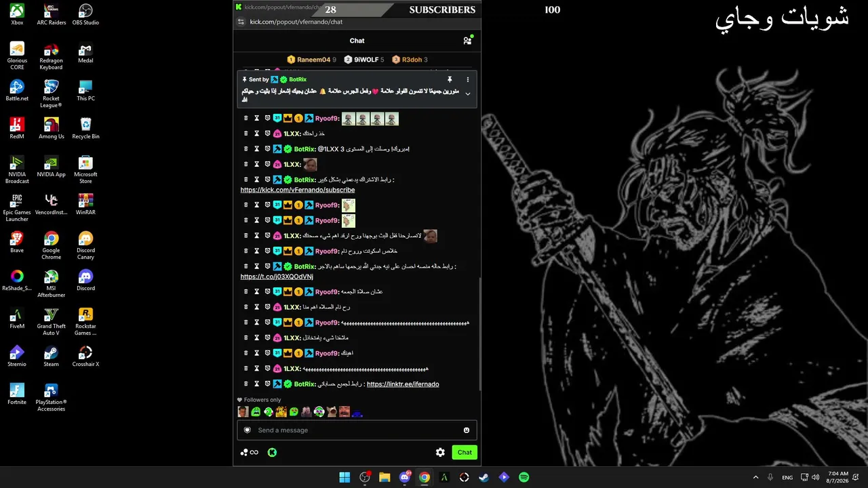Insert the first quick emote below Followers only
The image size is (868, 488).
point(243,411)
